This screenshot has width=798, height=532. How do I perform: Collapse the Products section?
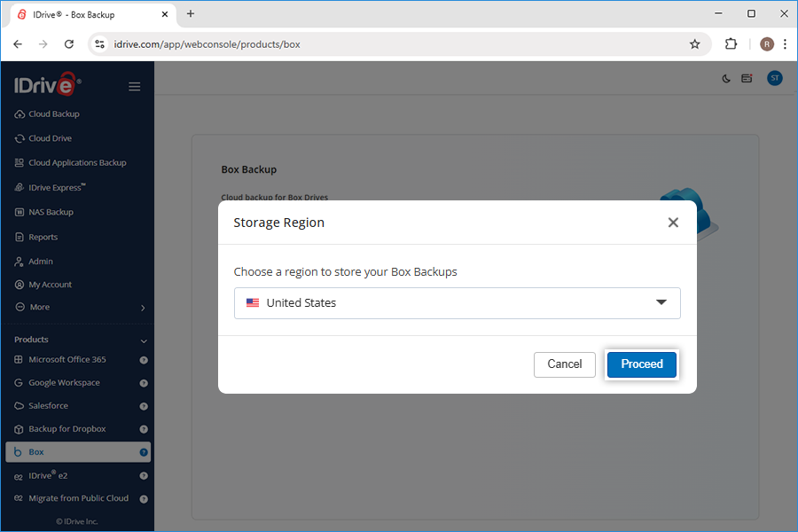[144, 340]
